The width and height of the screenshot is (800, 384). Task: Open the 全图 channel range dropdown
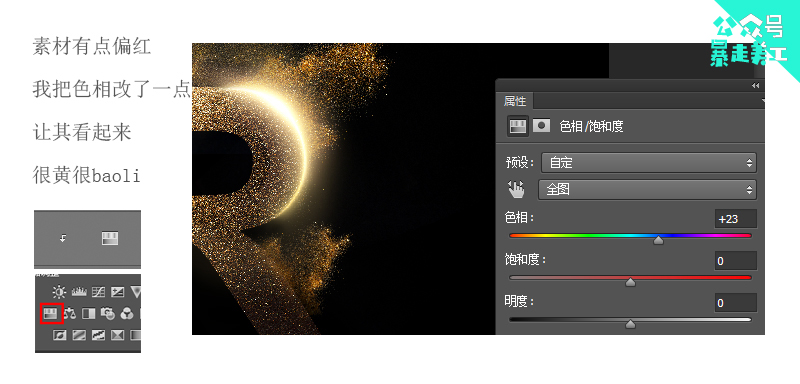[x=647, y=190]
